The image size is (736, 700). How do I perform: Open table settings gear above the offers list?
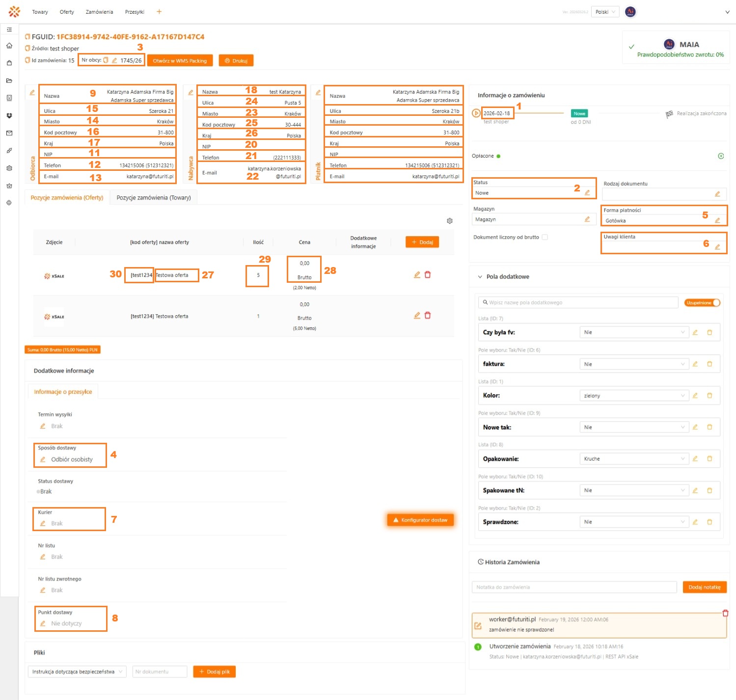pos(450,221)
